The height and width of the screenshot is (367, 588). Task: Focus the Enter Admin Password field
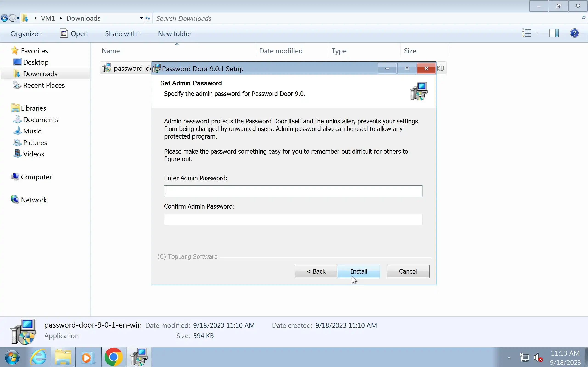click(x=293, y=191)
